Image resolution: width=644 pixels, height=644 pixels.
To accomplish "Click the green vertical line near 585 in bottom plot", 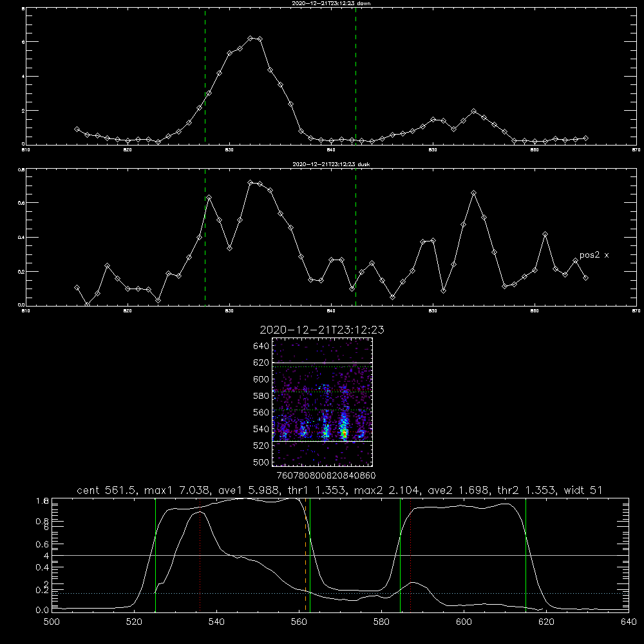I will point(400,554).
